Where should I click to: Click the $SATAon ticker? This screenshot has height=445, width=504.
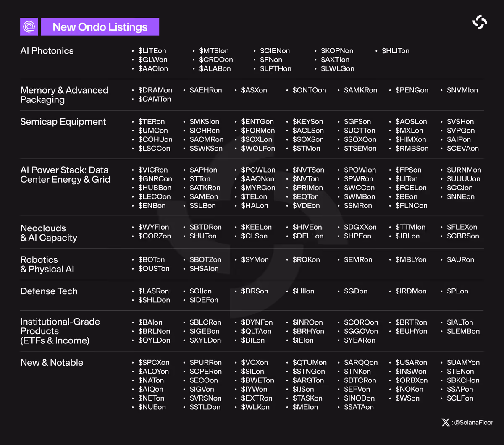[x=359, y=407]
